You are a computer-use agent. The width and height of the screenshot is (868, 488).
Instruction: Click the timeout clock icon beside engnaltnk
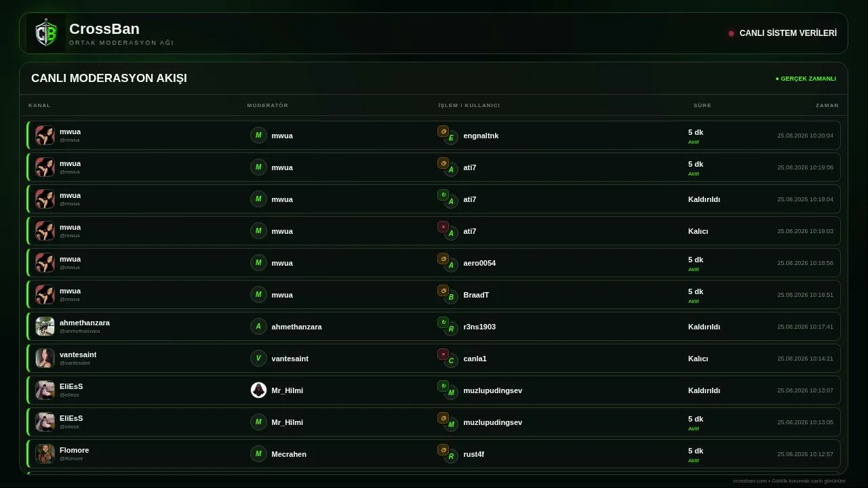pos(443,131)
